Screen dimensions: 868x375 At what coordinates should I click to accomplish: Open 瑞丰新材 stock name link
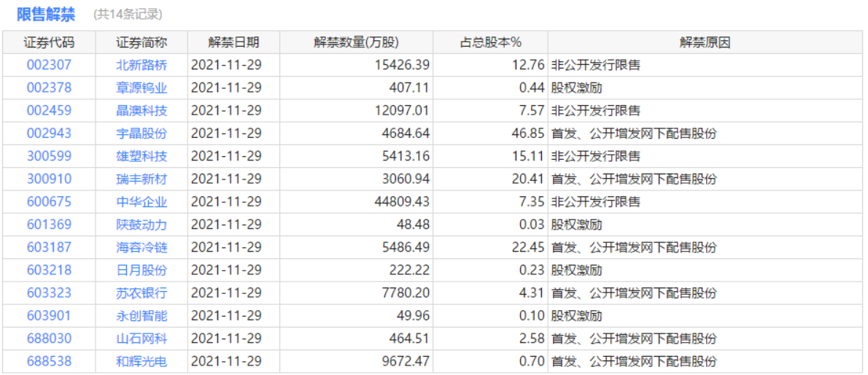click(142, 179)
